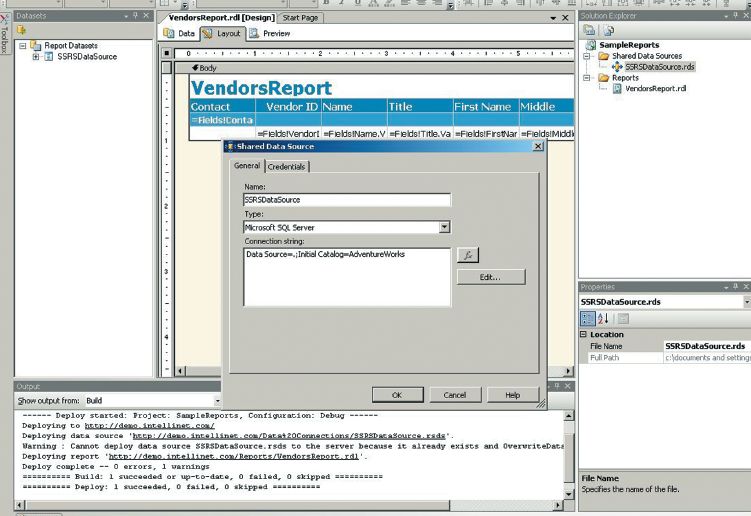751x516 pixels.
Task: Click the expression (fx) button beside connection string
Action: 467,255
